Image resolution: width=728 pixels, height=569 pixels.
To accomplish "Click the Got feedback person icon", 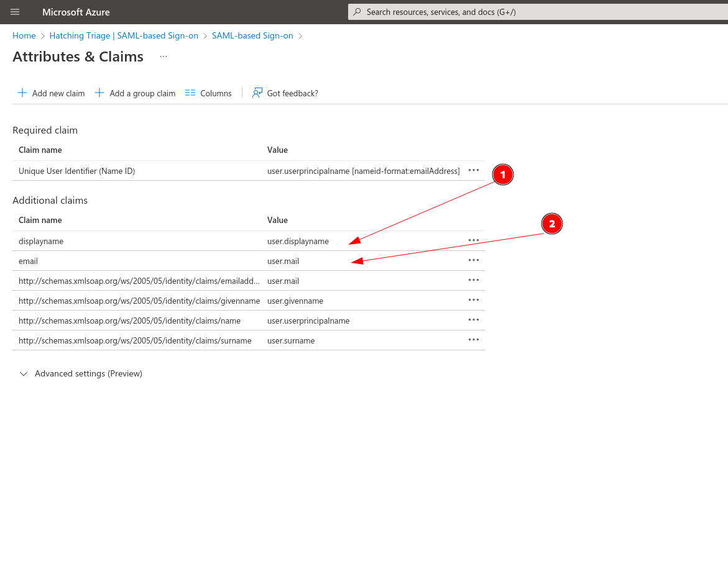I will click(257, 93).
